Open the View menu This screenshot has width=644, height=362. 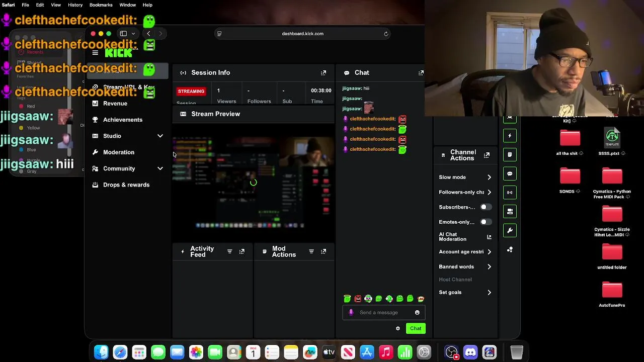[x=56, y=5]
